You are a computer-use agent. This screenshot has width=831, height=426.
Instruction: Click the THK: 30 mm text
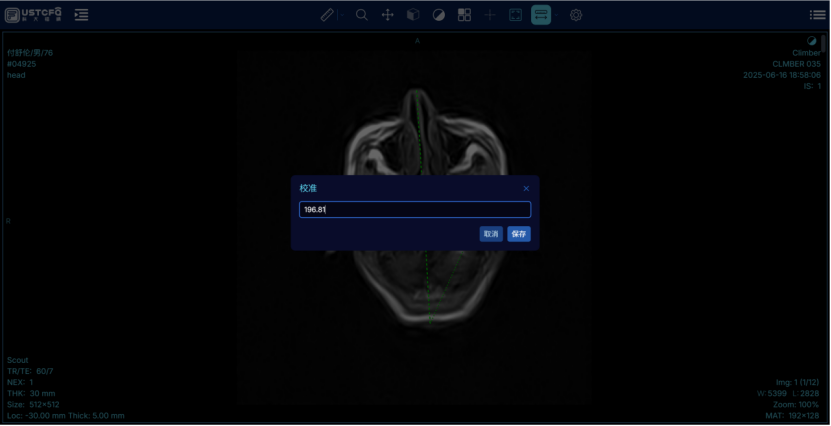[31, 393]
